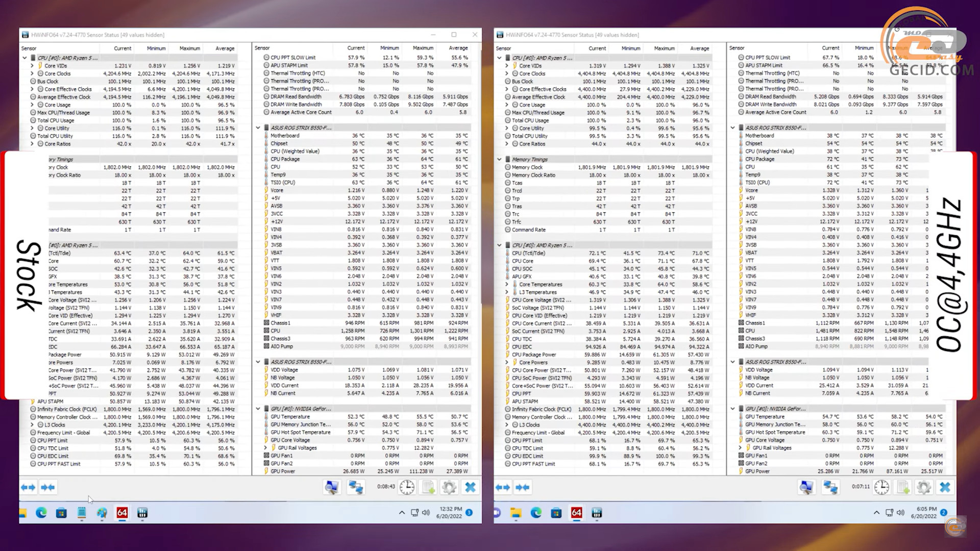Open sensor settings gear in Stock window
The image size is (980, 551).
449,487
